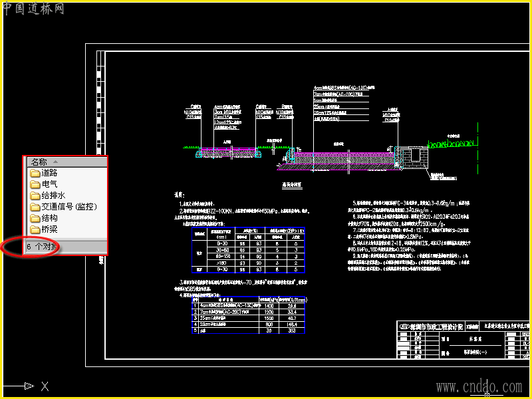The image size is (532, 399).
Task: Click the green vegetation line on right
Action: [453, 144]
